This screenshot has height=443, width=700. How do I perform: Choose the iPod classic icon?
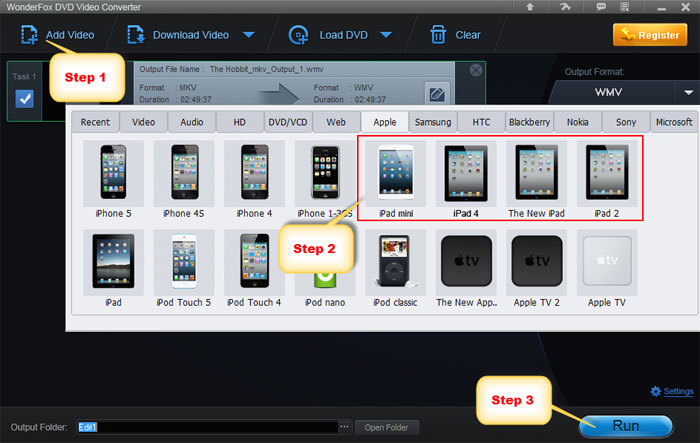pyautogui.click(x=396, y=262)
